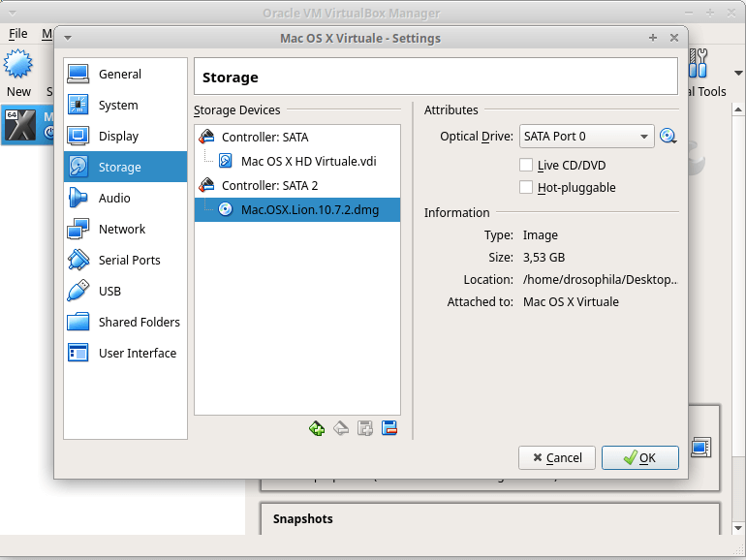Open the File menu in VirtualBox Manager
The height and width of the screenshot is (560, 746).
coord(18,34)
